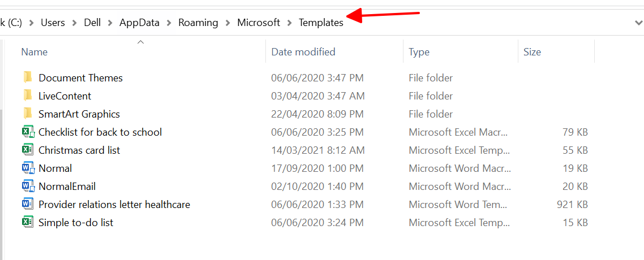Click the 15 KB size value
This screenshot has width=644, height=260.
pyautogui.click(x=575, y=222)
